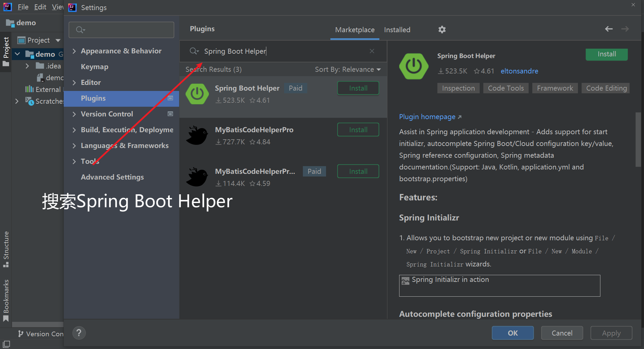Close the Settings dialog window
This screenshot has height=349, width=644.
pyautogui.click(x=633, y=5)
